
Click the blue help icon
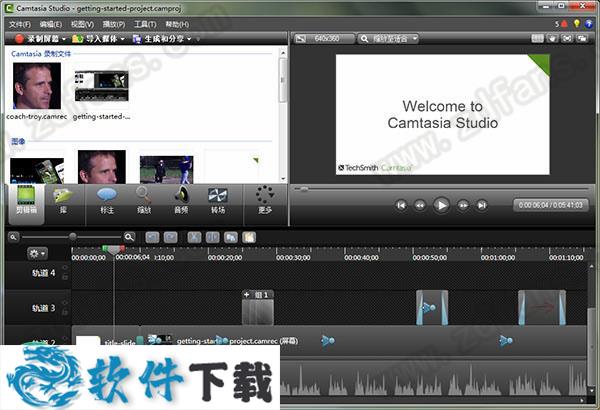(x=589, y=24)
